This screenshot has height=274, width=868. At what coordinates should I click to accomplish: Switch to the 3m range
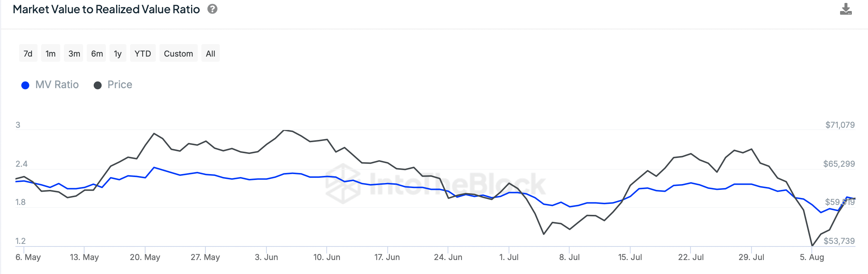[x=74, y=54]
